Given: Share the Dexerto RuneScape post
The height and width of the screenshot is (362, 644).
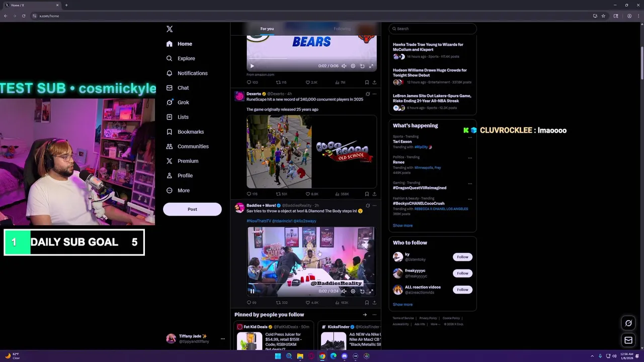Looking at the screenshot, I should point(374,194).
